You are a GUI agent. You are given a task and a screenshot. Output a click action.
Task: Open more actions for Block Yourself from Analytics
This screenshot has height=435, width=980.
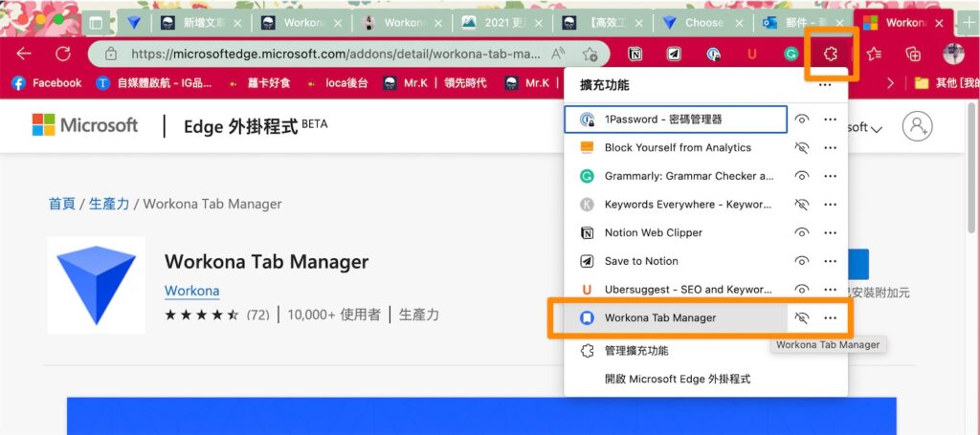coord(830,148)
